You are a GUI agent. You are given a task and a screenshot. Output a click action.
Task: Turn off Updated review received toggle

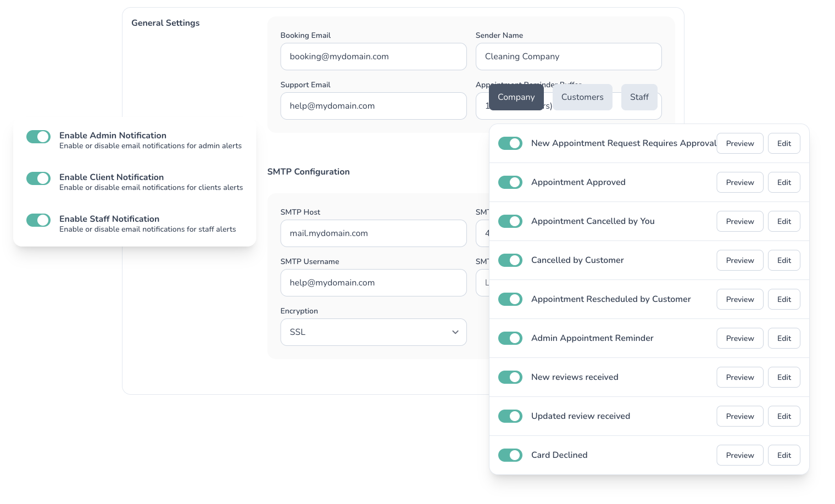point(510,416)
